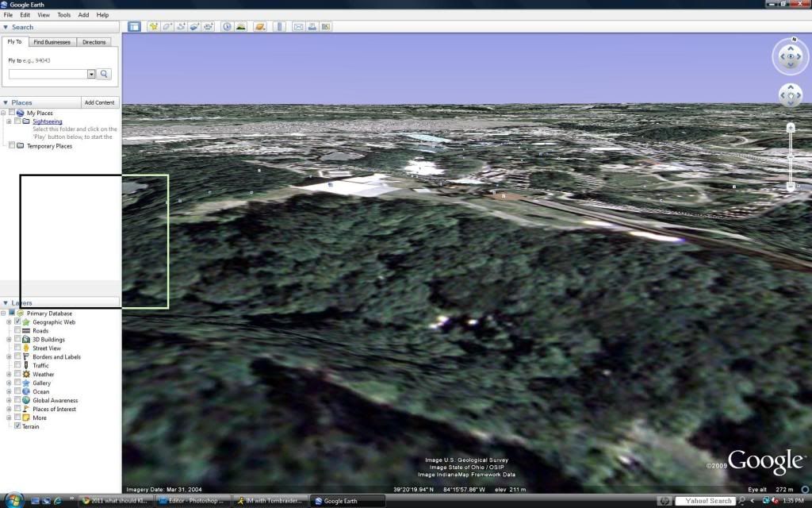
Task: Click the zoom slider on the map
Action: click(x=791, y=156)
